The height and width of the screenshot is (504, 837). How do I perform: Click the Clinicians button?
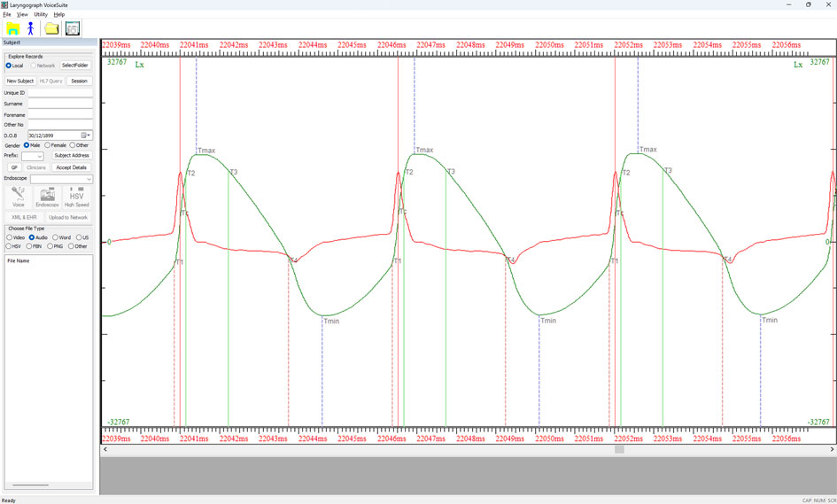pyautogui.click(x=36, y=167)
